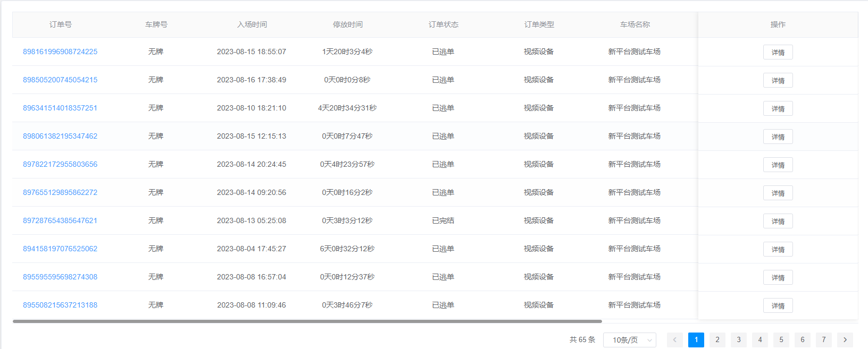The height and width of the screenshot is (349, 868).
Task: Click order number 896341514018357251
Action: pos(60,108)
